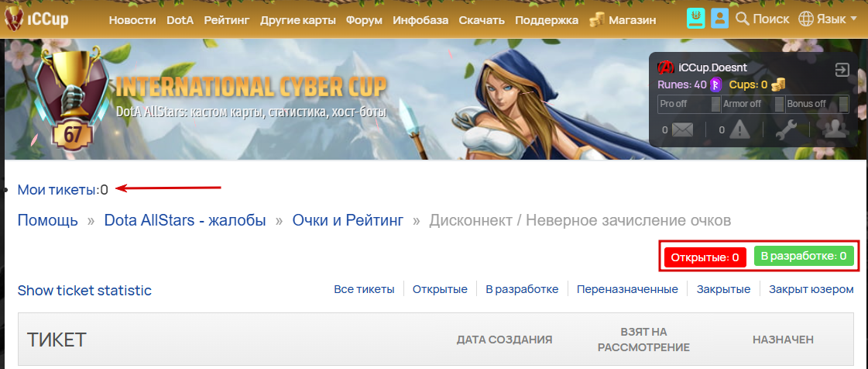Open settings via the wrench icon
This screenshot has height=369, width=868.
pyautogui.click(x=785, y=130)
